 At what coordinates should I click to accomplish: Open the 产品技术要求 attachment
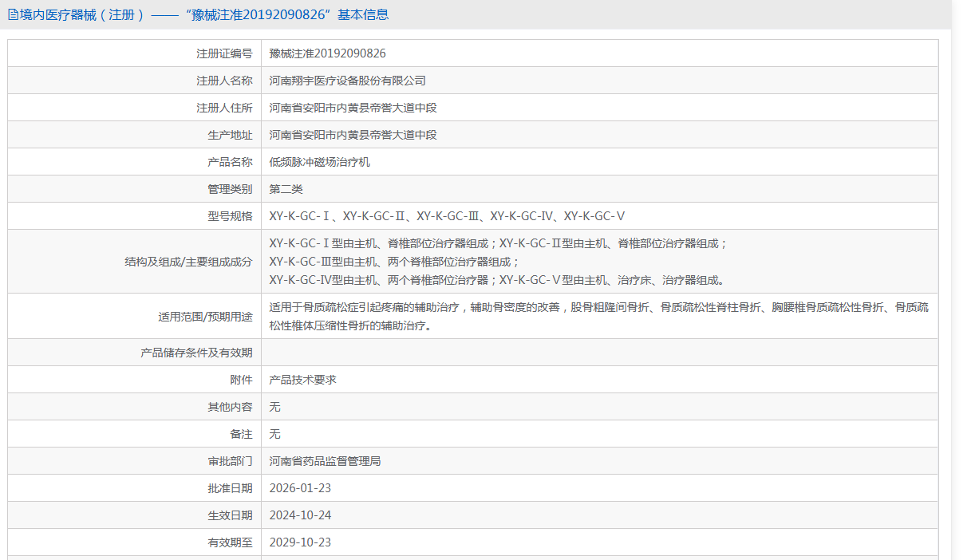pyautogui.click(x=302, y=380)
